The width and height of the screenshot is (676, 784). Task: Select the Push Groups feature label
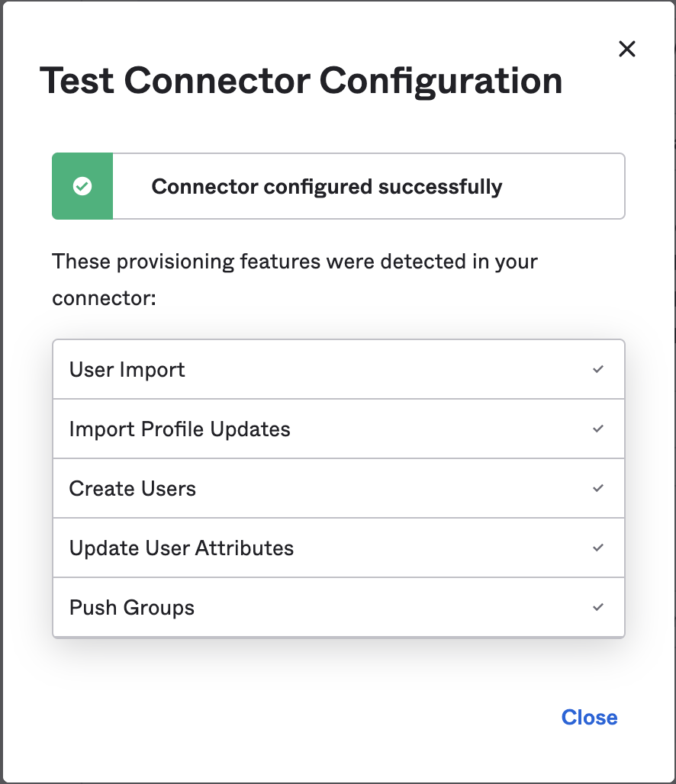tap(132, 608)
